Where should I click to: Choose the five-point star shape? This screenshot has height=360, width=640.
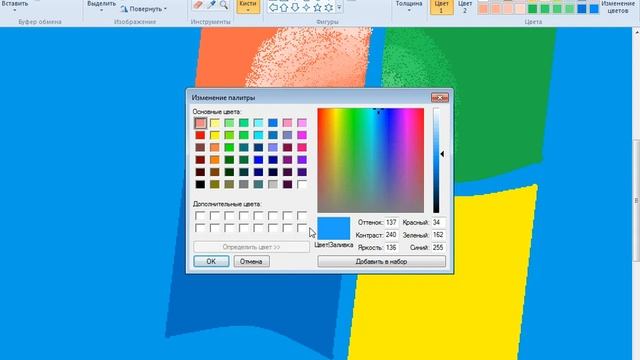tap(318, 7)
